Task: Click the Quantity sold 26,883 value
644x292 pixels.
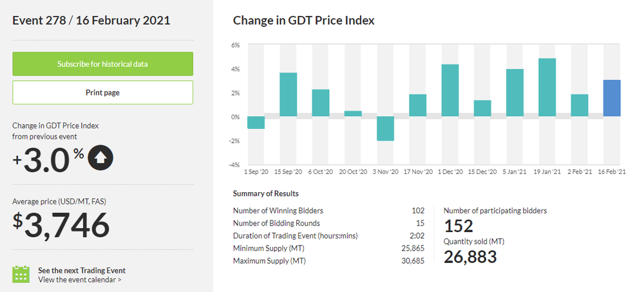Action: [470, 257]
